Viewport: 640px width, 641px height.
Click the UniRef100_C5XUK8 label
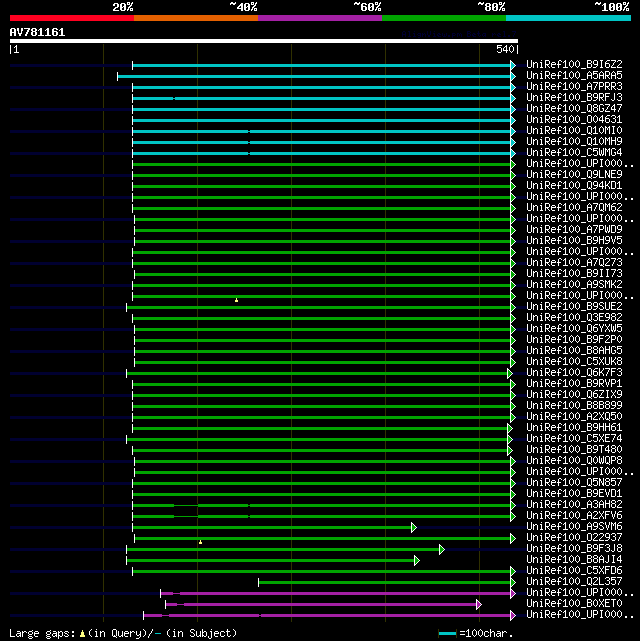pos(574,362)
